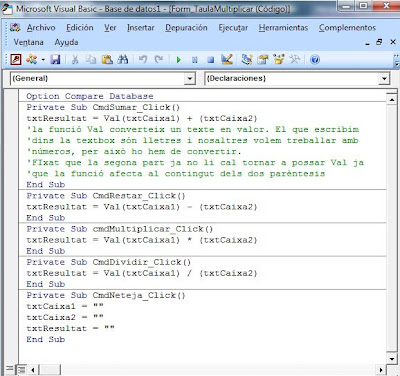Expand the (Declaraciones) procedure dropdown arrow
400x376 pixels.
(x=384, y=79)
